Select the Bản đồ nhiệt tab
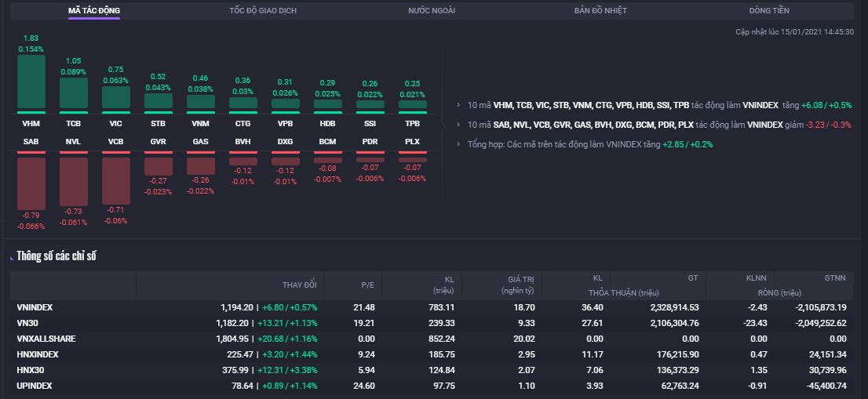 pyautogui.click(x=600, y=11)
